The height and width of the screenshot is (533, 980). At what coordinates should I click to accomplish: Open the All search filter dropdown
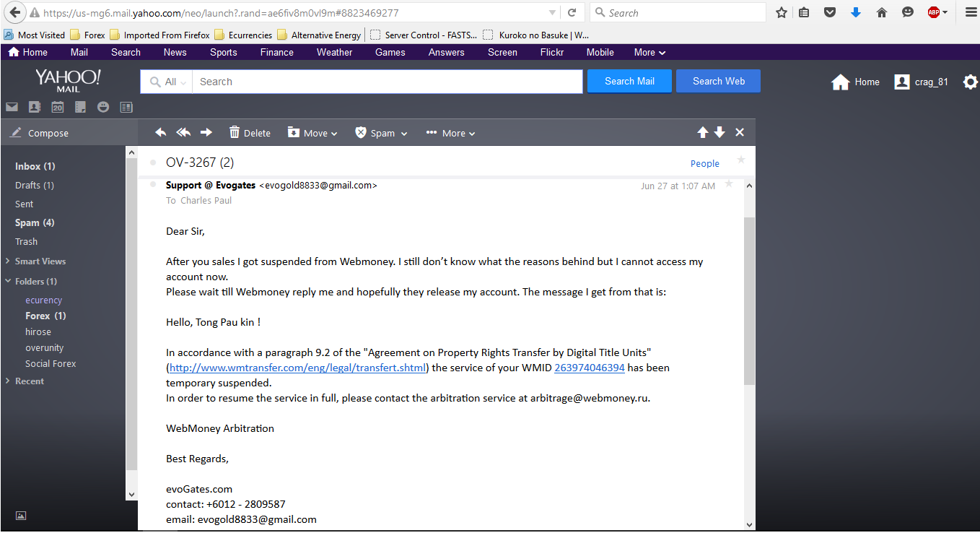pos(167,82)
